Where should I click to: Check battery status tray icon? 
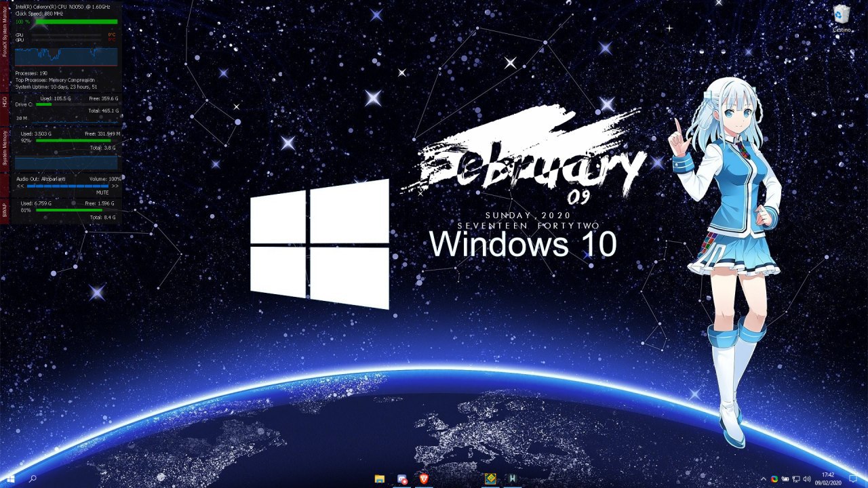pyautogui.click(x=785, y=479)
